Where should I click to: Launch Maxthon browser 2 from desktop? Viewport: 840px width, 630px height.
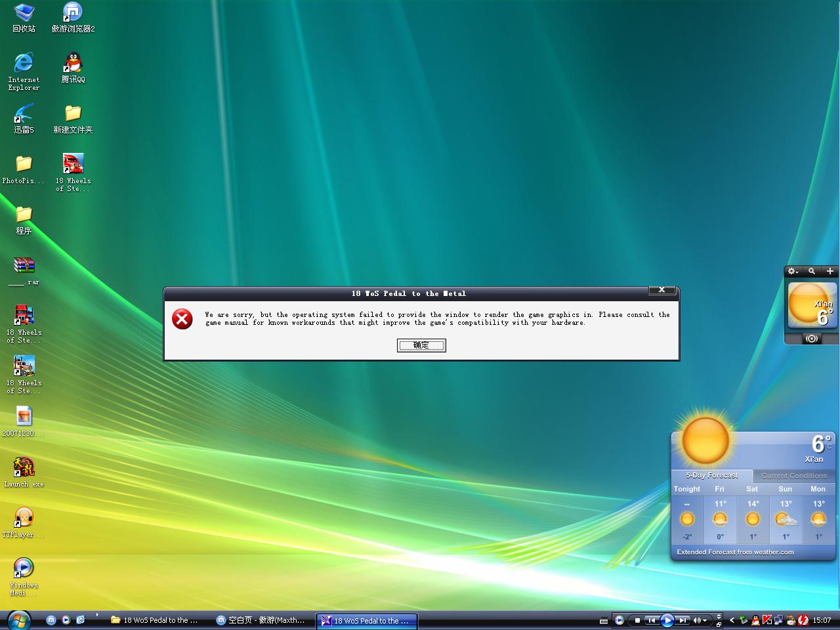pos(73,18)
